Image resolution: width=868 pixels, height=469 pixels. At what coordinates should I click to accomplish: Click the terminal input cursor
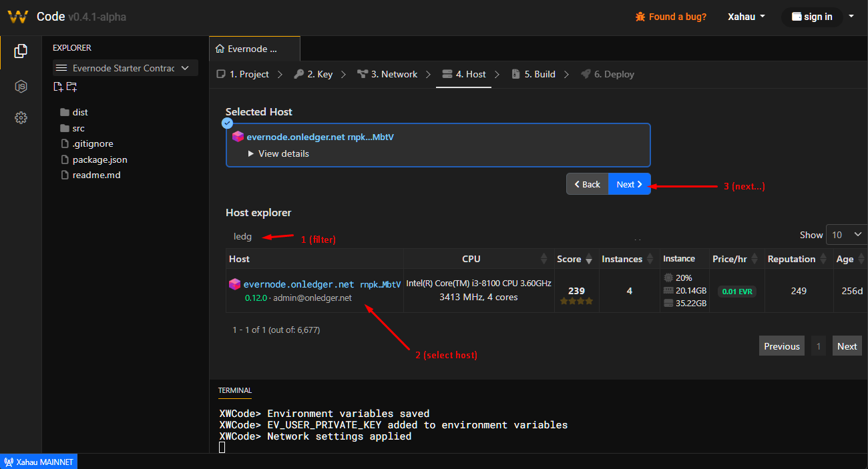coord(222,447)
